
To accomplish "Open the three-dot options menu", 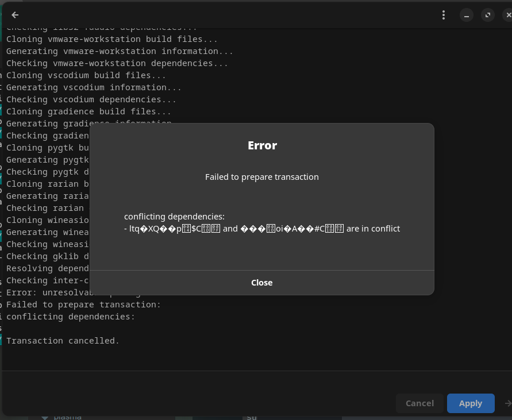I will (444, 15).
